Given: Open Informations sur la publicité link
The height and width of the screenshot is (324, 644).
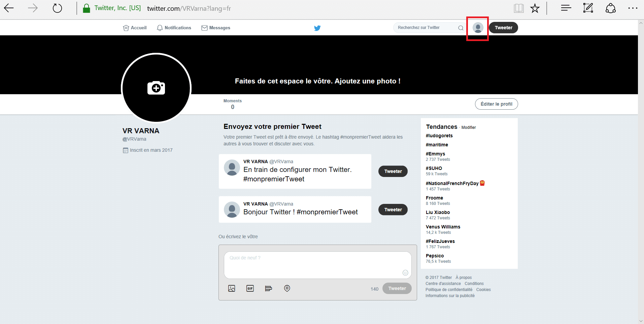Looking at the screenshot, I should [450, 296].
